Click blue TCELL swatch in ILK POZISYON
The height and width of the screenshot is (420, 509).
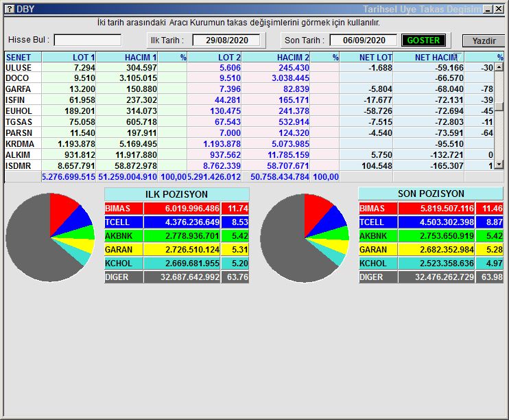coord(124,222)
